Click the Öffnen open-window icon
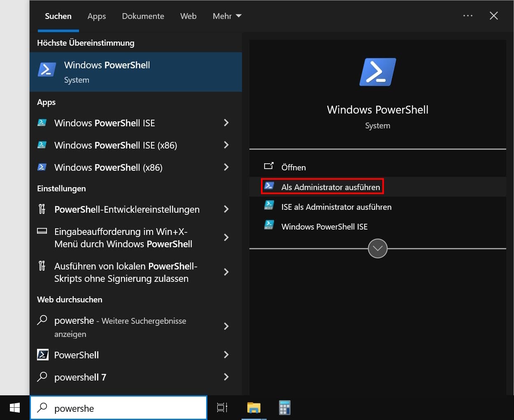The height and width of the screenshot is (420, 514). click(269, 166)
